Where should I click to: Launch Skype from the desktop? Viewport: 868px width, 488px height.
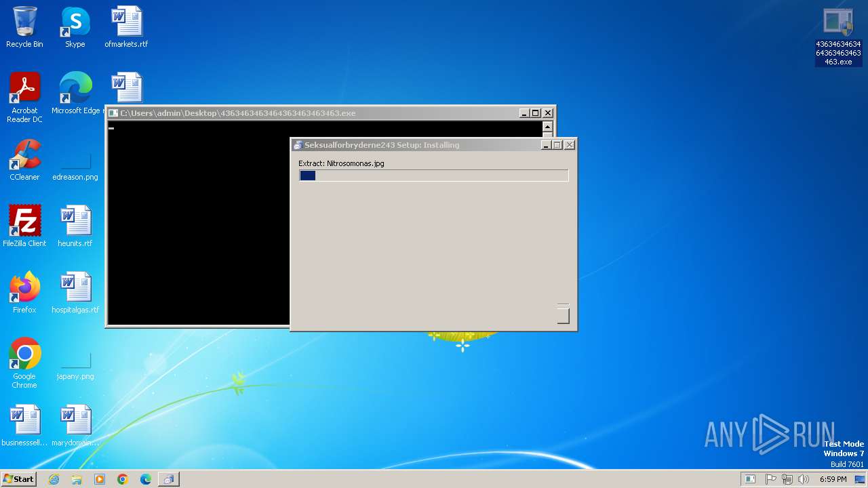point(75,27)
